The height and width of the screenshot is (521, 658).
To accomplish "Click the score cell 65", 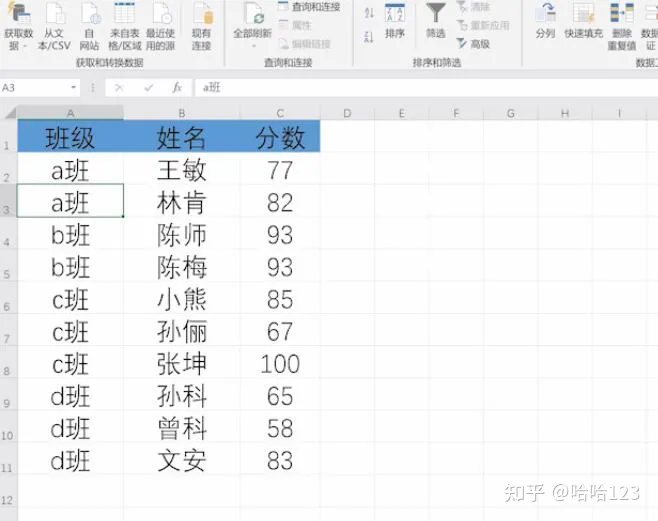I will [x=280, y=395].
